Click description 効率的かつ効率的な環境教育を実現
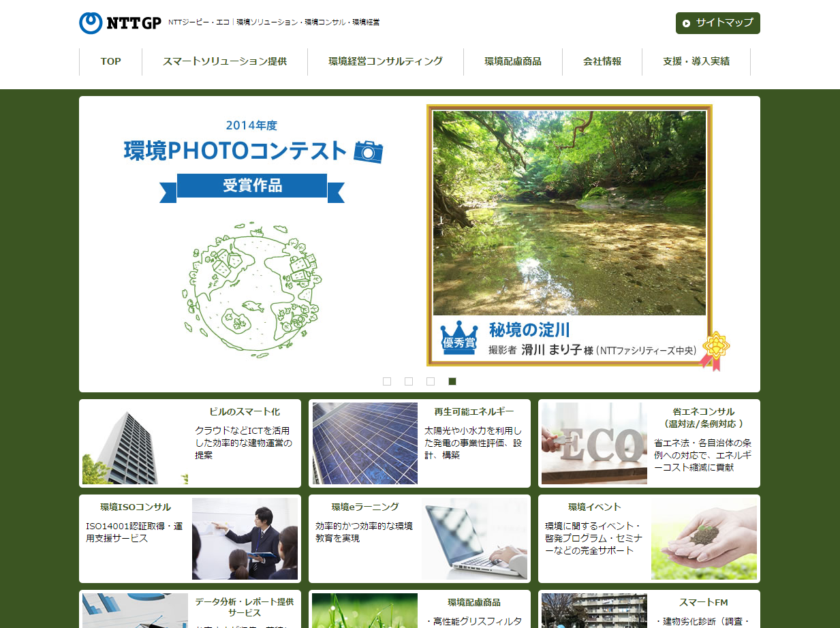The image size is (840, 628). click(364, 532)
